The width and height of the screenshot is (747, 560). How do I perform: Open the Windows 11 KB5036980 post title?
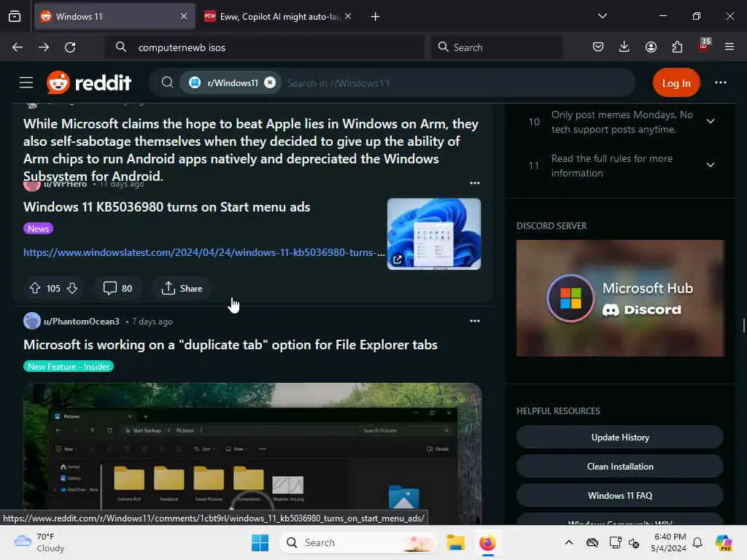[167, 207]
